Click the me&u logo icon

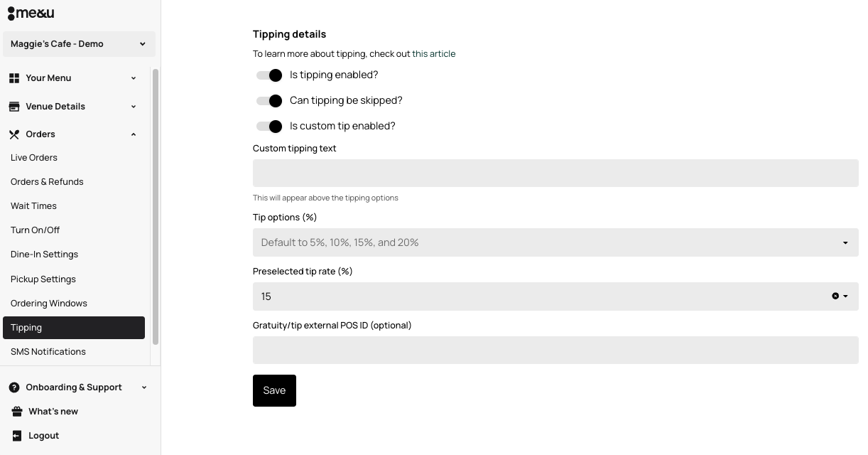31,13
